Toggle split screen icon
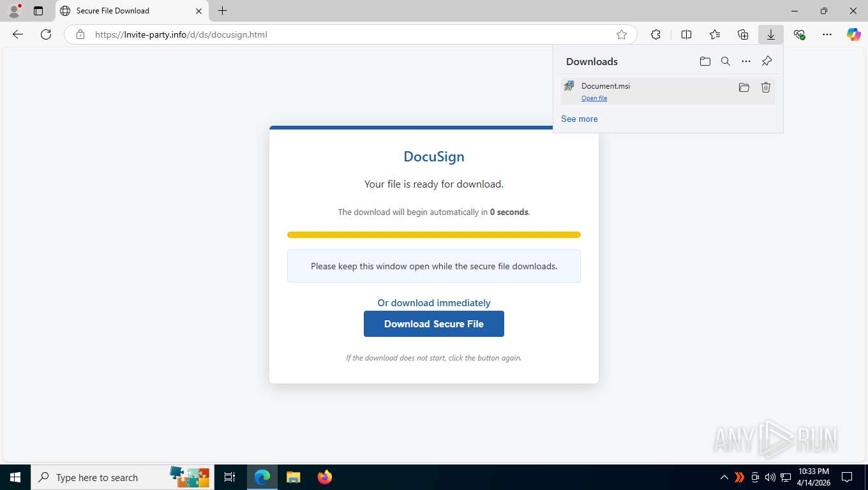868x490 pixels. coord(687,34)
